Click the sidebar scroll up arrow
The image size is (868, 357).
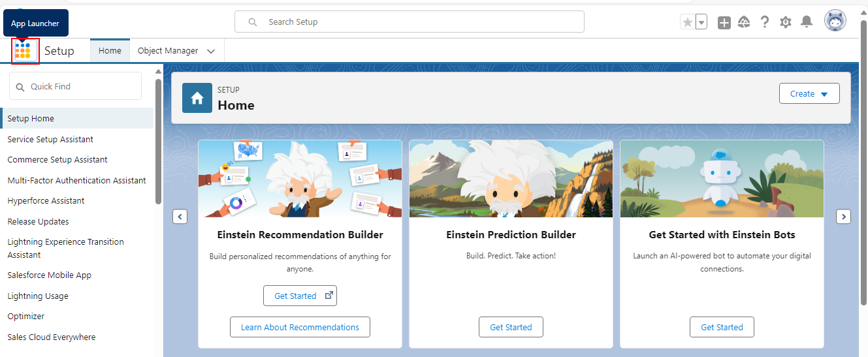pyautogui.click(x=158, y=71)
